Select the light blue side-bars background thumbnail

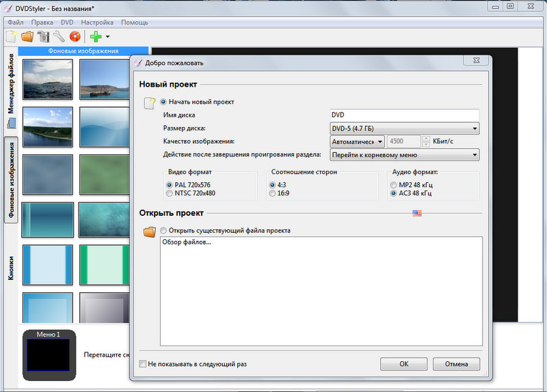[x=48, y=265]
